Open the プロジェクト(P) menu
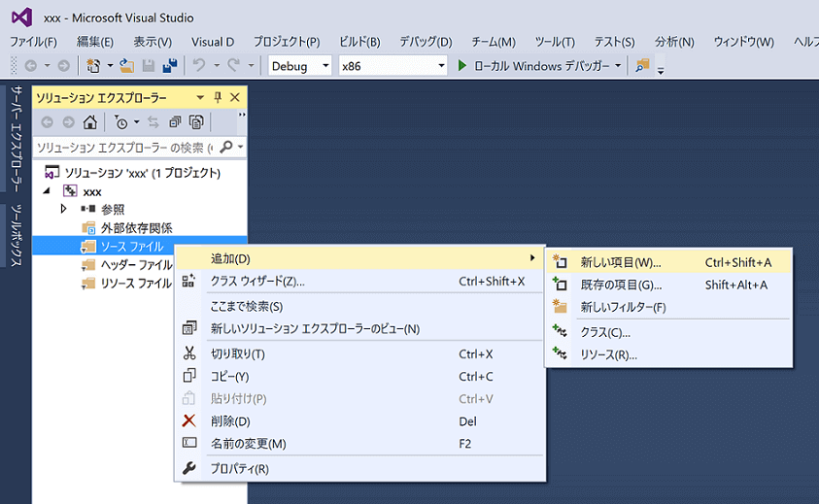819x504 pixels. [287, 42]
